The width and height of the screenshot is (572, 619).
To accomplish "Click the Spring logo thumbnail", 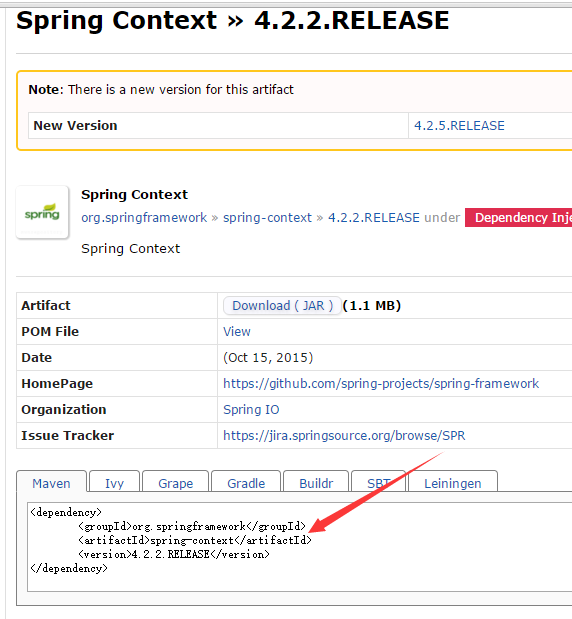I will pyautogui.click(x=42, y=212).
